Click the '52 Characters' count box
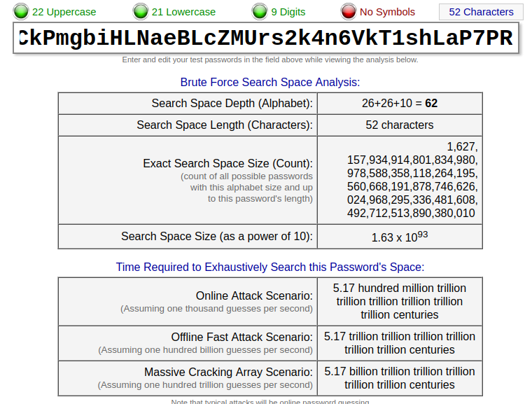The image size is (532, 404). click(481, 12)
